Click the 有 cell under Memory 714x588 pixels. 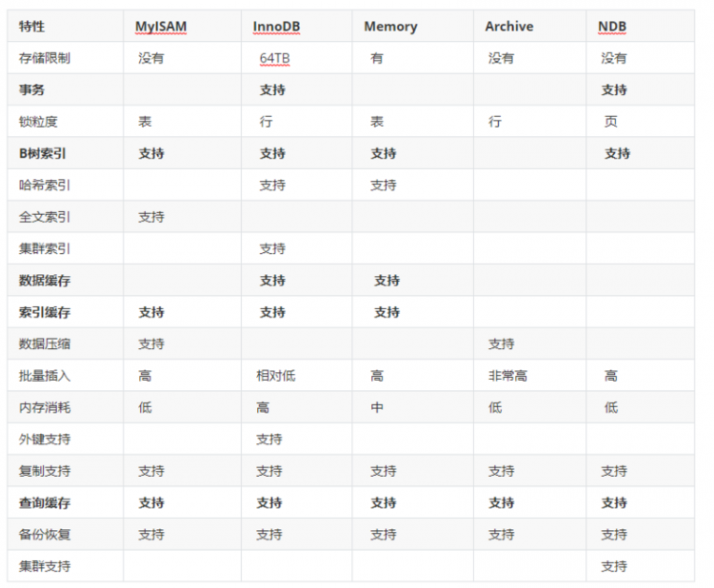point(377,58)
